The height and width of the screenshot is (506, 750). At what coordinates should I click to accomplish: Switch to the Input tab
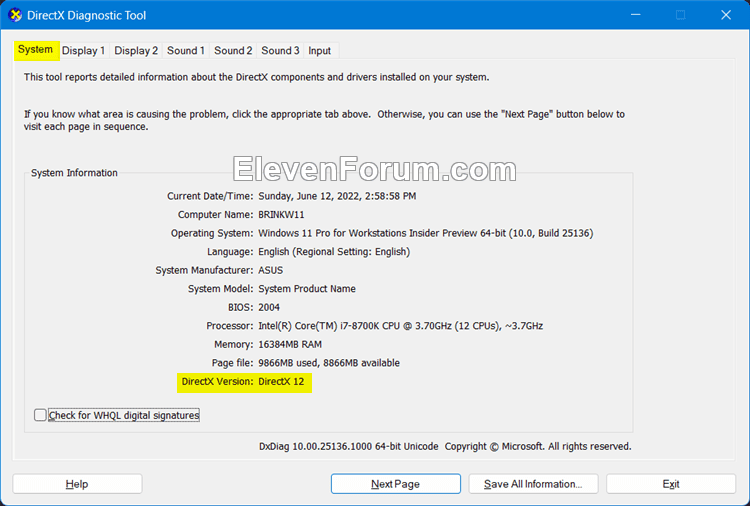click(320, 51)
